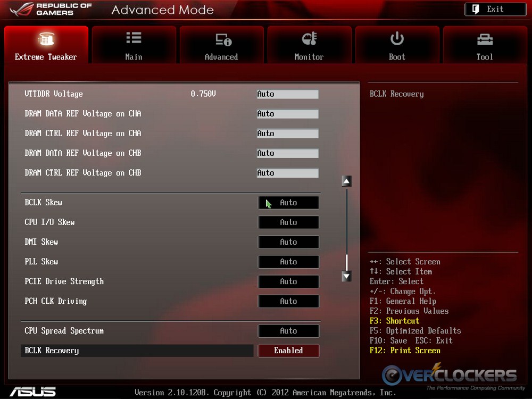Image resolution: width=532 pixels, height=399 pixels.
Task: Click the scroll down arrow button
Action: 346,276
